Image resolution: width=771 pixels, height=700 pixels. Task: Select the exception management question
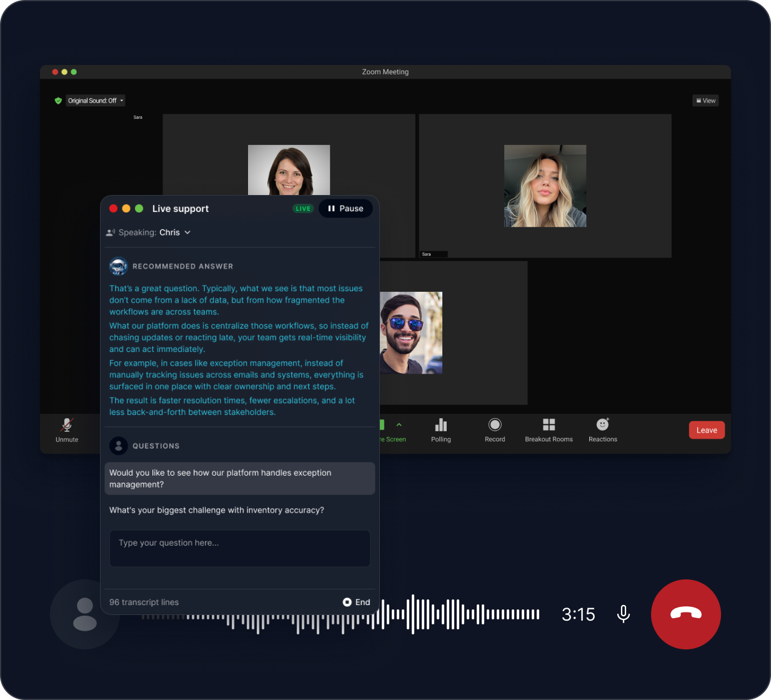tap(240, 479)
